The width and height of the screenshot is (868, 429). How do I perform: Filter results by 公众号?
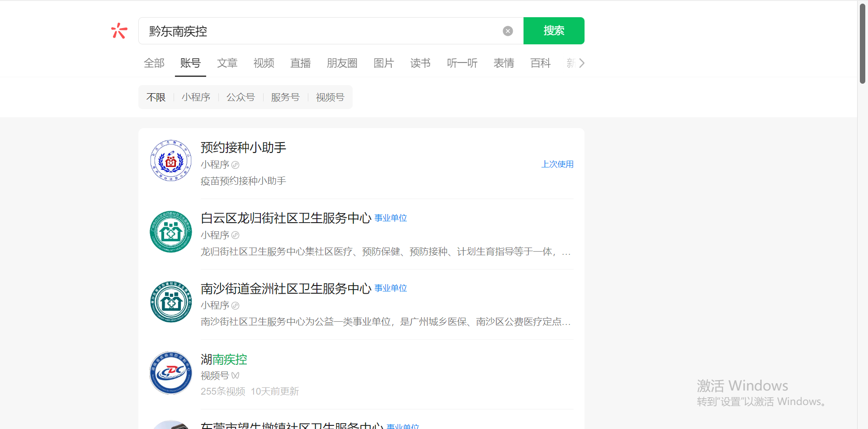pyautogui.click(x=241, y=97)
